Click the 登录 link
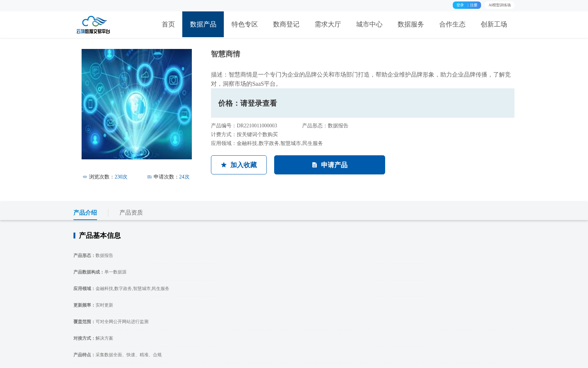This screenshot has width=588, height=368. click(460, 5)
